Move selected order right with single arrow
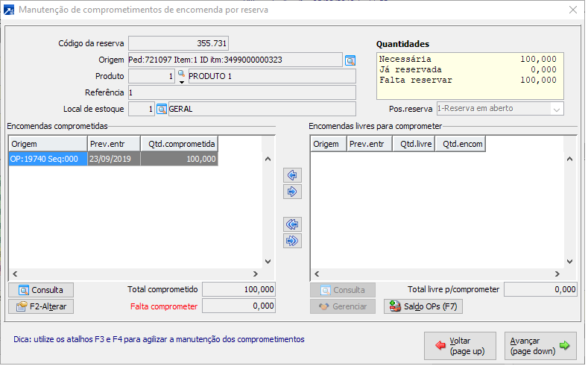Viewport: 588px width, 366px height. (x=292, y=192)
